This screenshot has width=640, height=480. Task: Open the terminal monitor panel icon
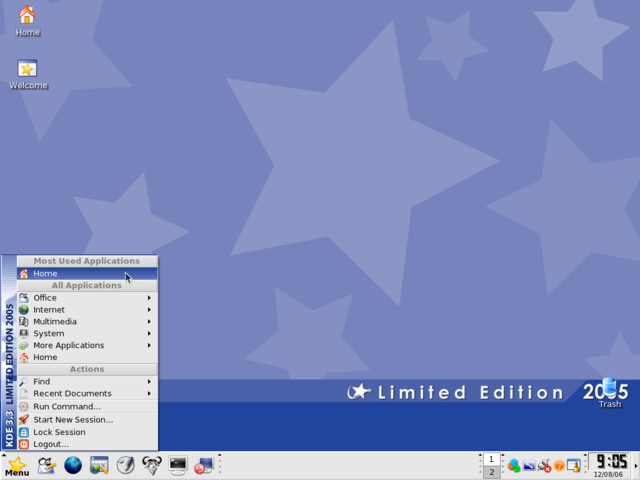pyautogui.click(x=178, y=465)
